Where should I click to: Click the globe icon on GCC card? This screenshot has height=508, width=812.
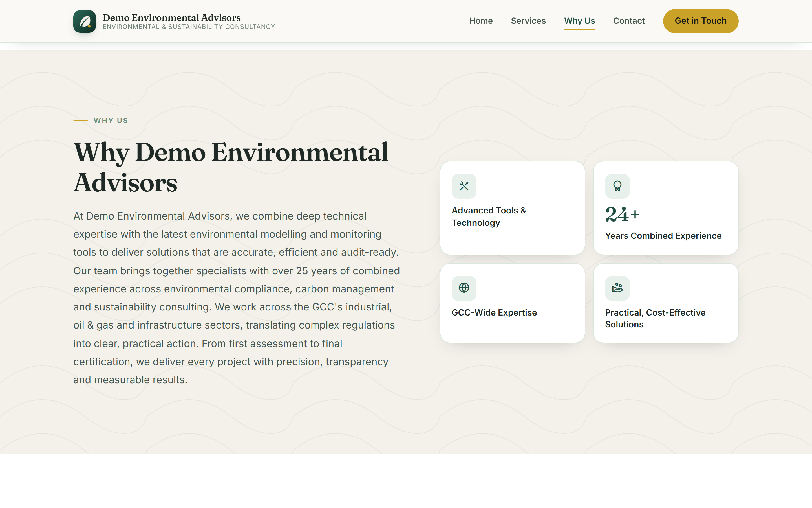pyautogui.click(x=464, y=288)
